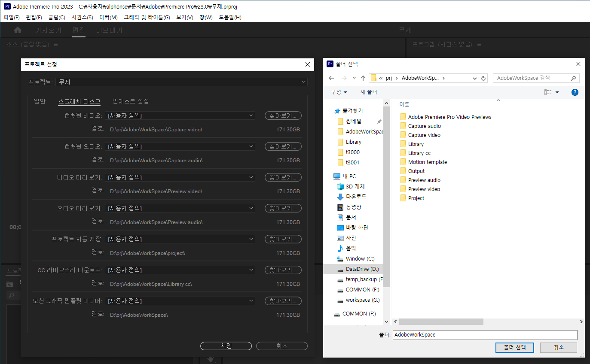The height and width of the screenshot is (364, 590).
Task: Create a 새 폴더 in folder picker
Action: [x=369, y=92]
